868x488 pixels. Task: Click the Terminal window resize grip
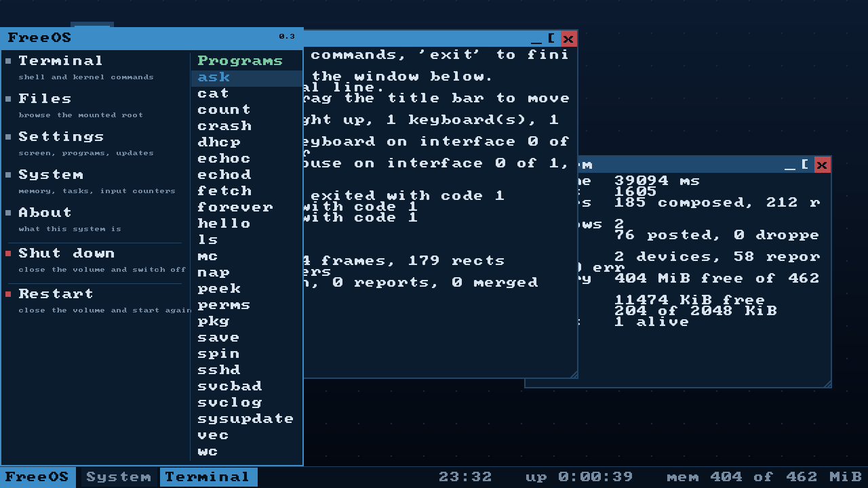click(574, 374)
